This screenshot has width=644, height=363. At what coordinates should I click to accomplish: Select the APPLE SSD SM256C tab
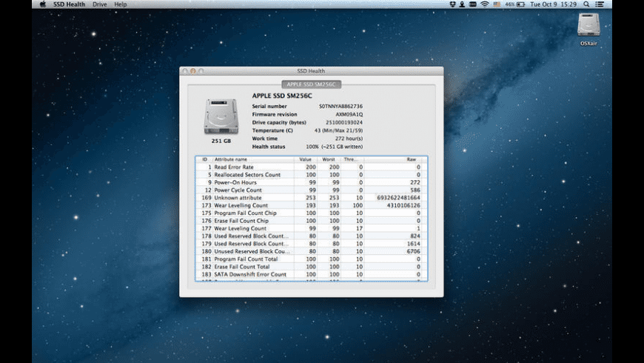click(x=311, y=84)
